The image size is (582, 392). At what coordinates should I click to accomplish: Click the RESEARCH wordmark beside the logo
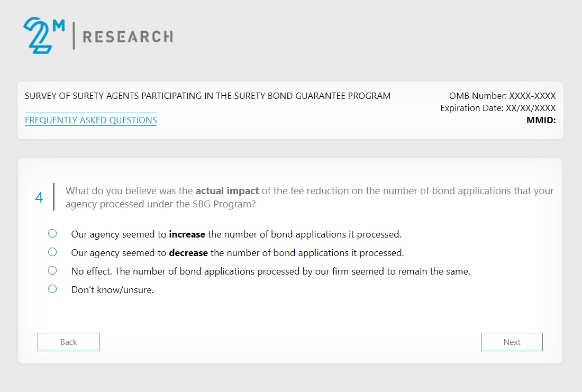[x=128, y=37]
